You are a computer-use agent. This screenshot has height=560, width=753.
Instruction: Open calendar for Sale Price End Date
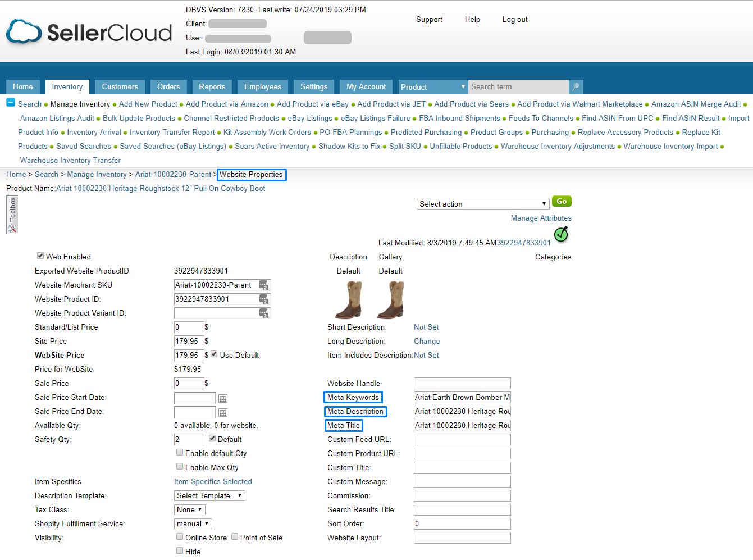click(223, 412)
